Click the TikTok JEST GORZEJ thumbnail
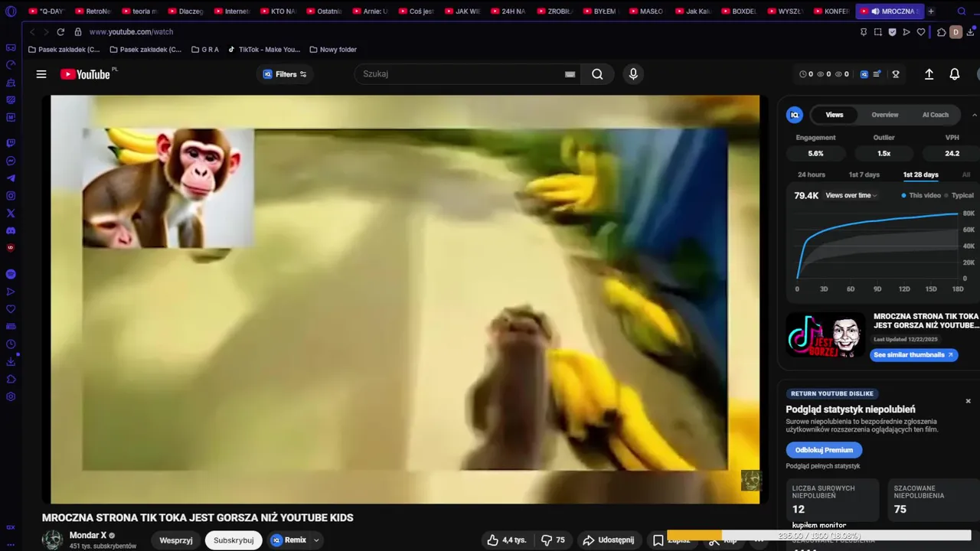 (x=825, y=335)
